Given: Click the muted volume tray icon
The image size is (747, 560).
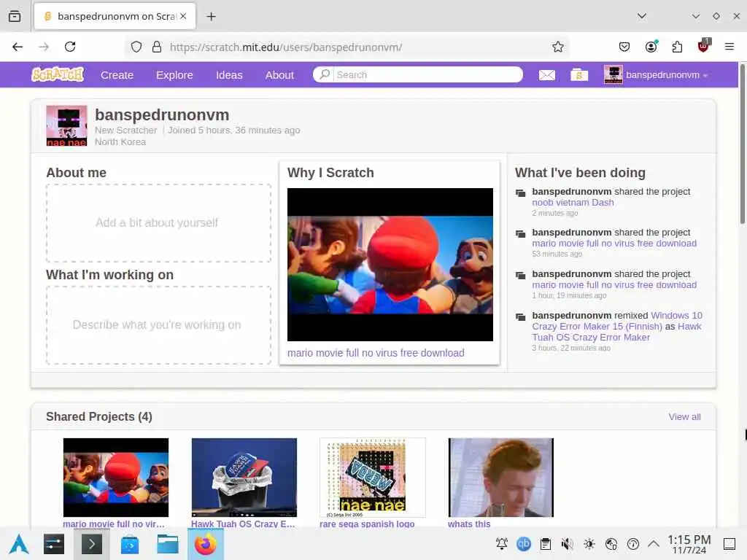Looking at the screenshot, I should (x=567, y=544).
